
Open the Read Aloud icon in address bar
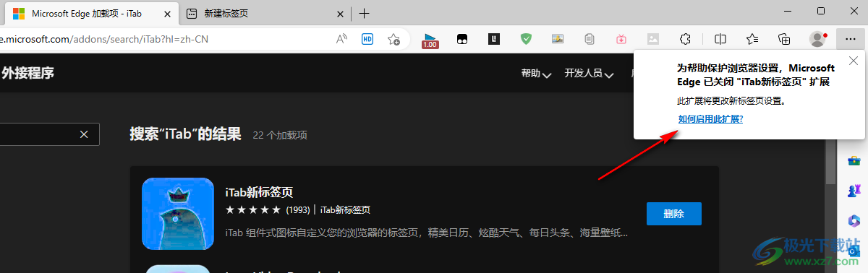[342, 39]
